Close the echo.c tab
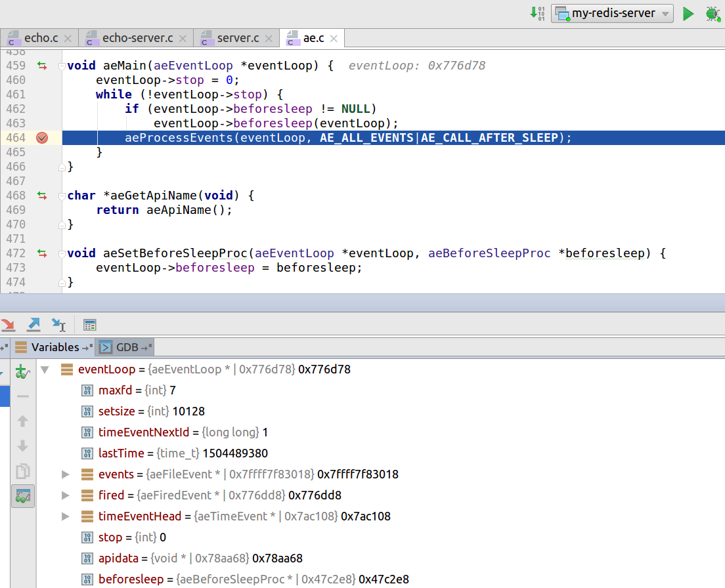725x588 pixels. (x=68, y=39)
